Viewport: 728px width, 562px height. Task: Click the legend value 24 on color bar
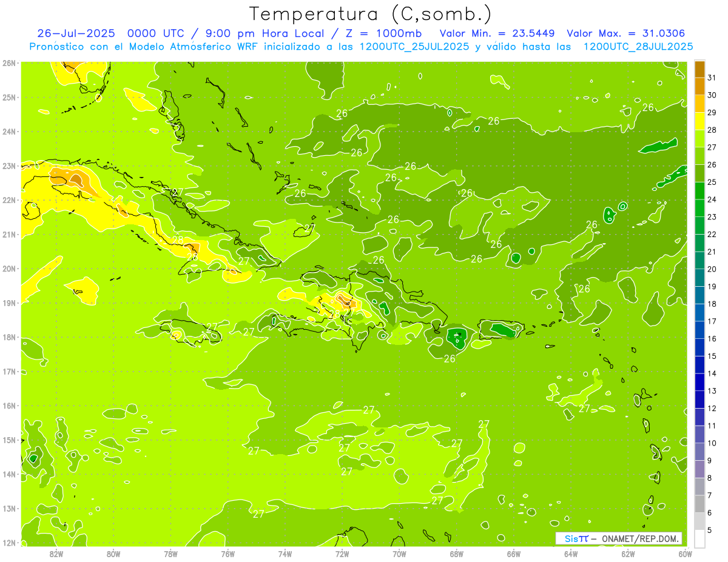712,199
